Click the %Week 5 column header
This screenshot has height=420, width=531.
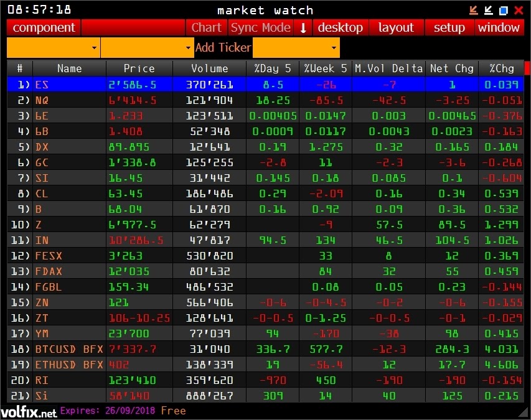tap(326, 68)
